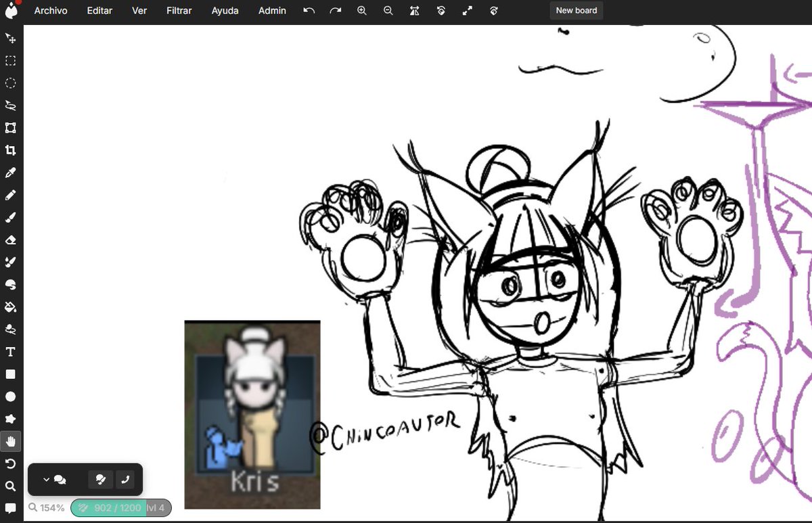The height and width of the screenshot is (523, 812).
Task: Select the Move tool
Action: (x=11, y=39)
